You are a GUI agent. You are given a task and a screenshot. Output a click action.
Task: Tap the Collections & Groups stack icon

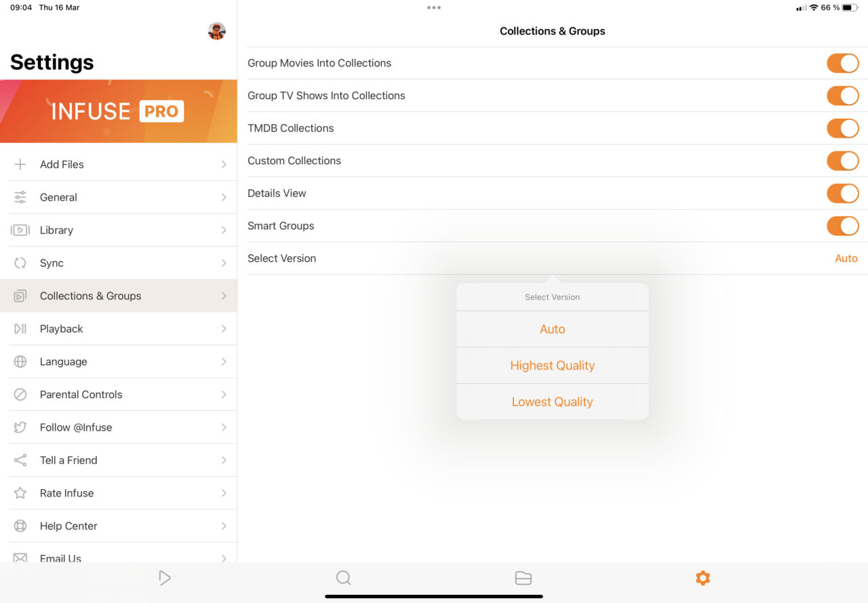click(20, 296)
